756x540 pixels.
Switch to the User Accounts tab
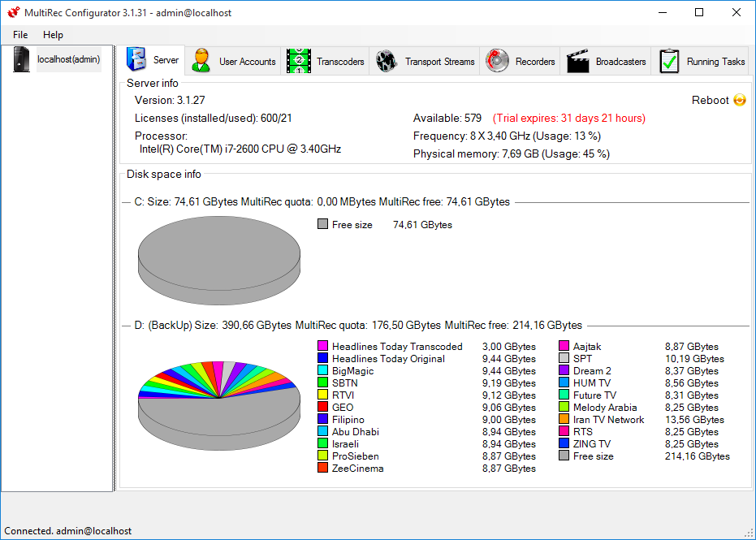pos(233,61)
